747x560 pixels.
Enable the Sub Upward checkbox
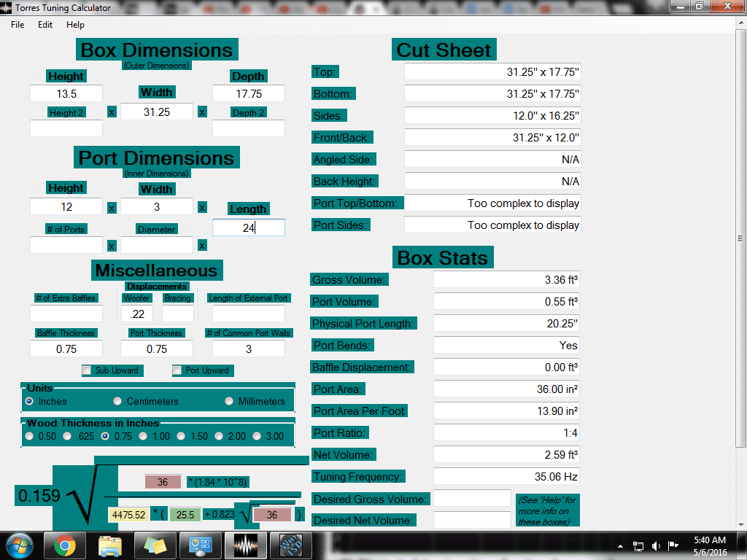point(87,370)
